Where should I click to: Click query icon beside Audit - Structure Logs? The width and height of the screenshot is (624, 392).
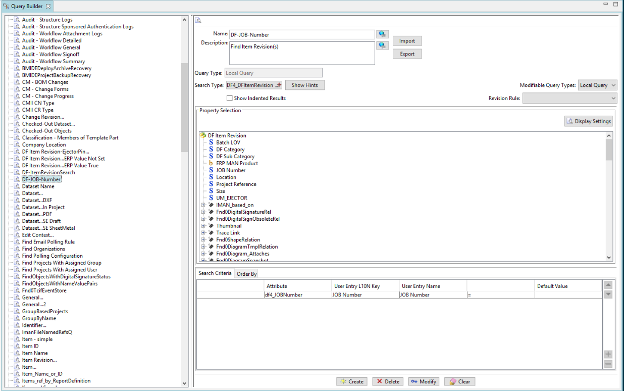point(17,20)
